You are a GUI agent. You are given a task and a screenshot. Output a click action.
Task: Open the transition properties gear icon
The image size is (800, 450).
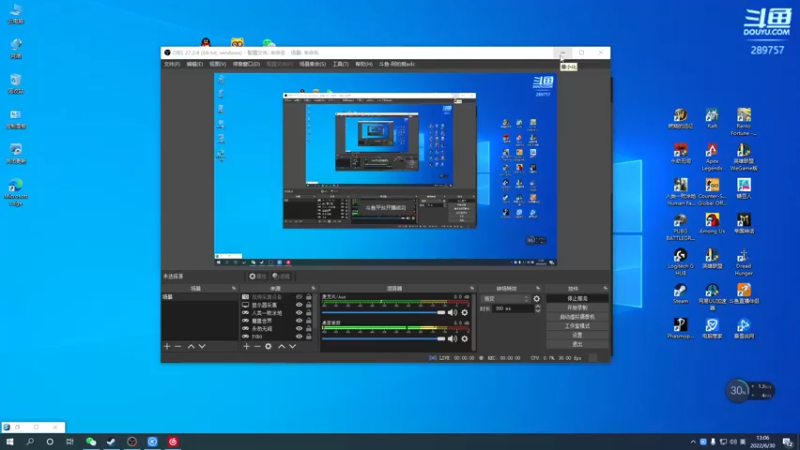coord(536,299)
